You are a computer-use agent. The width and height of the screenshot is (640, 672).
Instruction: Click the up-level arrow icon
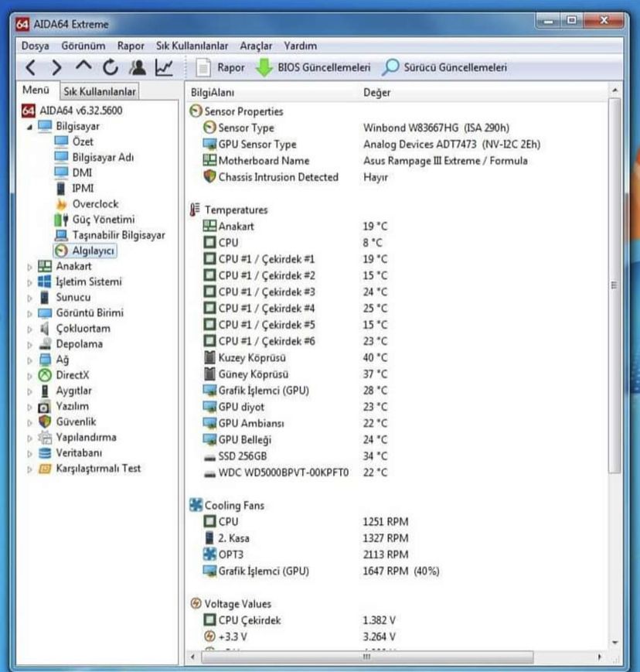pyautogui.click(x=83, y=66)
